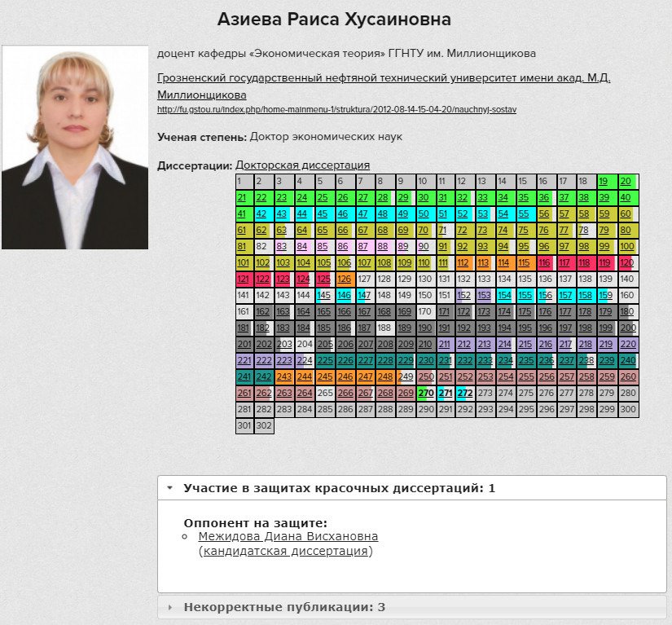Click the gray page cell 280
Viewport: 672px width, 625px height.
tap(628, 393)
